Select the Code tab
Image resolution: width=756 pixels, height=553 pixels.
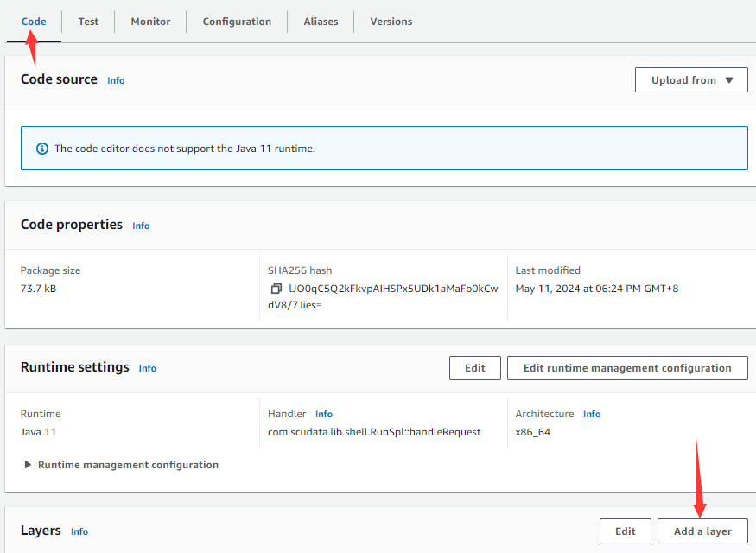(x=34, y=22)
